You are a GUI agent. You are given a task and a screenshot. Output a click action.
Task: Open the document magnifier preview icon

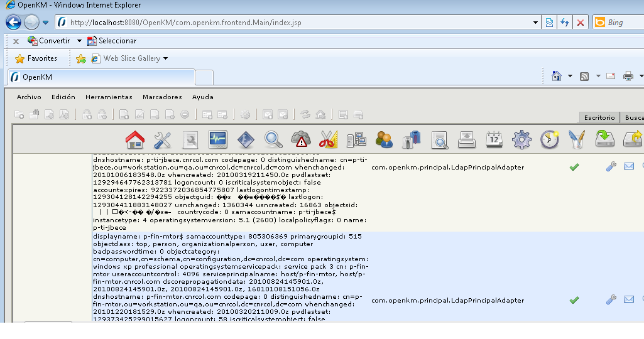pos(439,140)
